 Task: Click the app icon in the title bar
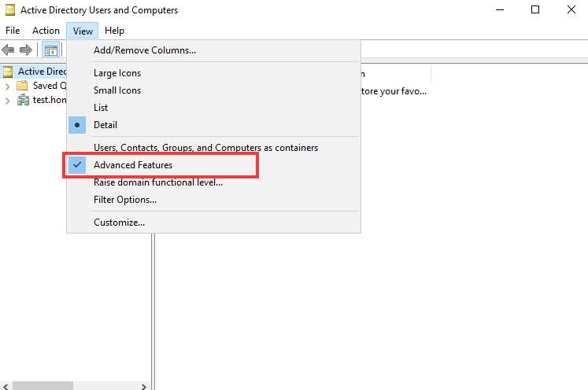(x=10, y=10)
